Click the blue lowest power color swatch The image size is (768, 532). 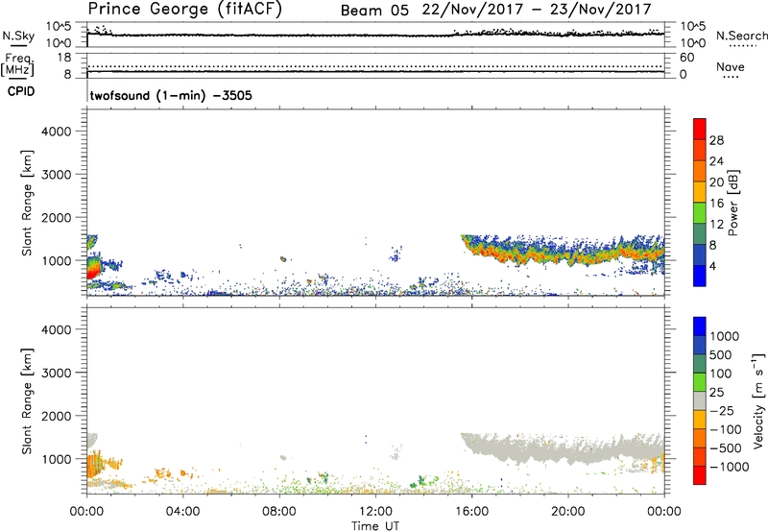tap(700, 276)
